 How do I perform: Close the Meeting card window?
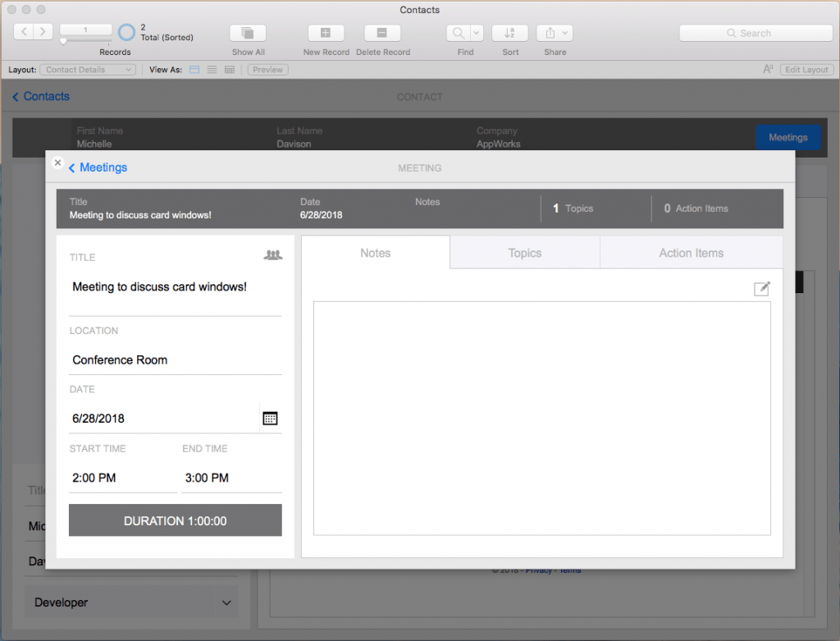click(x=58, y=163)
